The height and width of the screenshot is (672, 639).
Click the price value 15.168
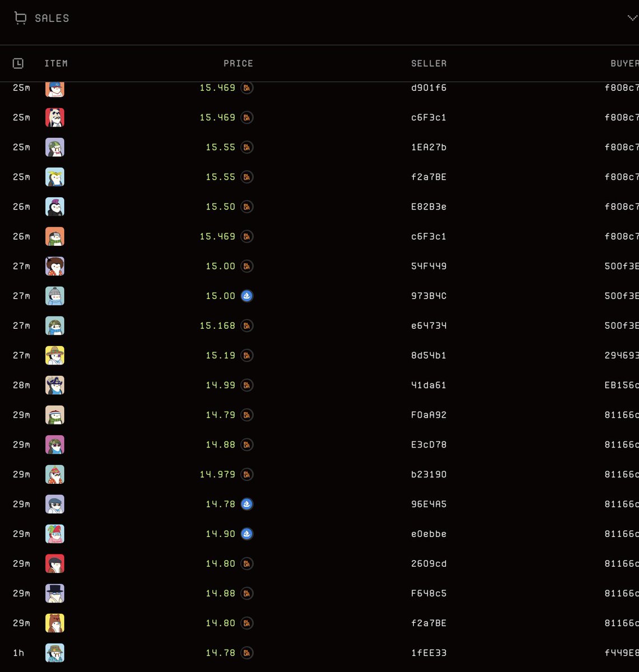point(217,325)
